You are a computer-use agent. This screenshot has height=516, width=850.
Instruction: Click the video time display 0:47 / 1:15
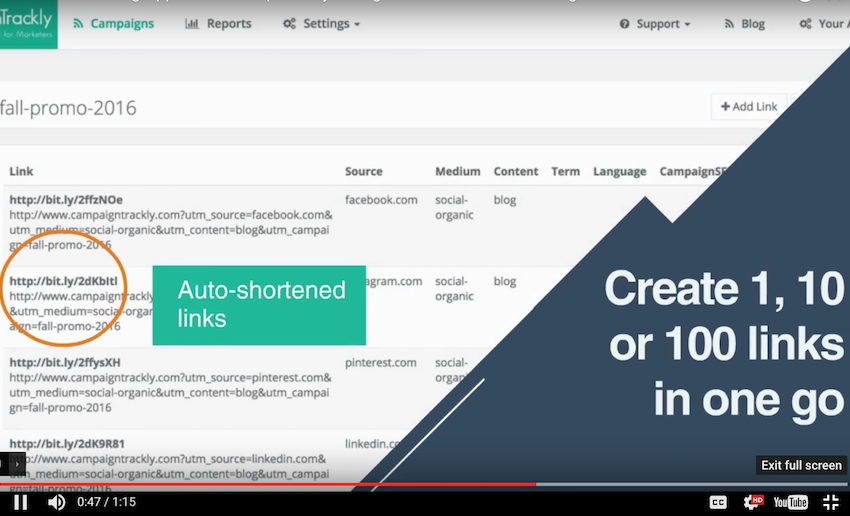tap(106, 502)
